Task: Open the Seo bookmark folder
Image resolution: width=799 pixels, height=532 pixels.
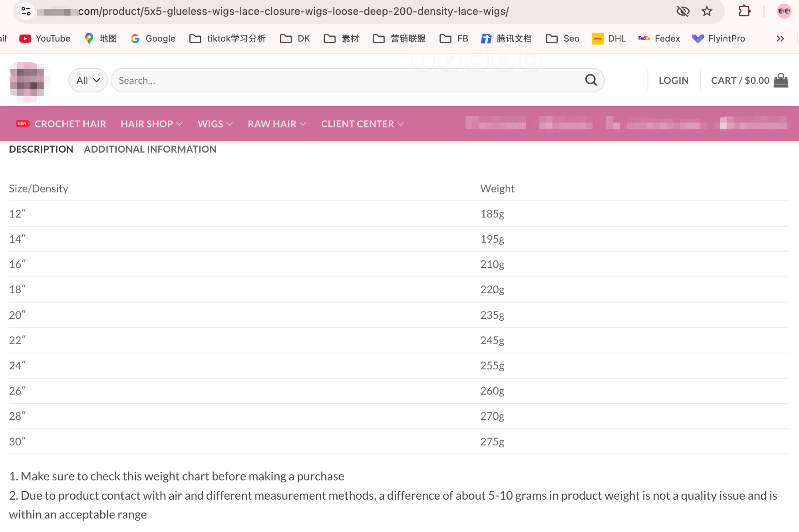Action: click(x=562, y=38)
